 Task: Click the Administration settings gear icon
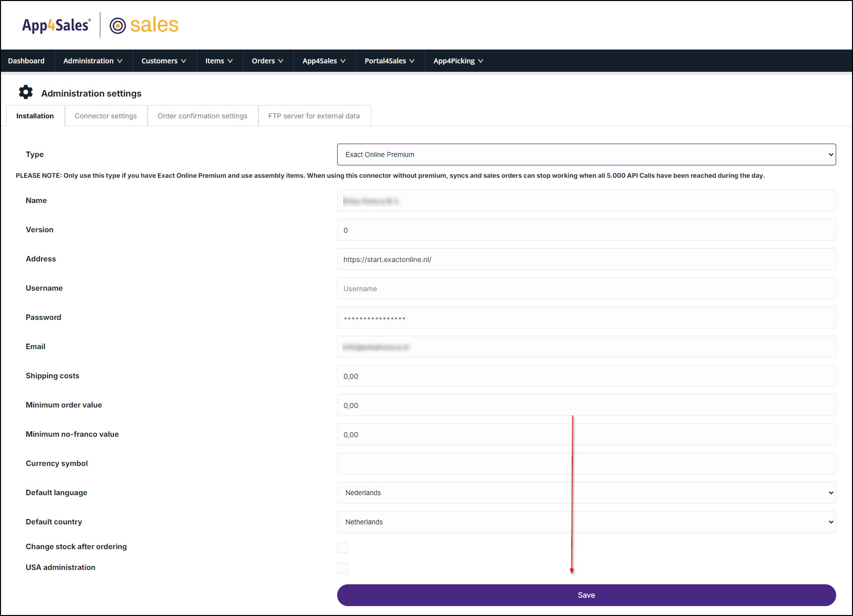point(26,93)
